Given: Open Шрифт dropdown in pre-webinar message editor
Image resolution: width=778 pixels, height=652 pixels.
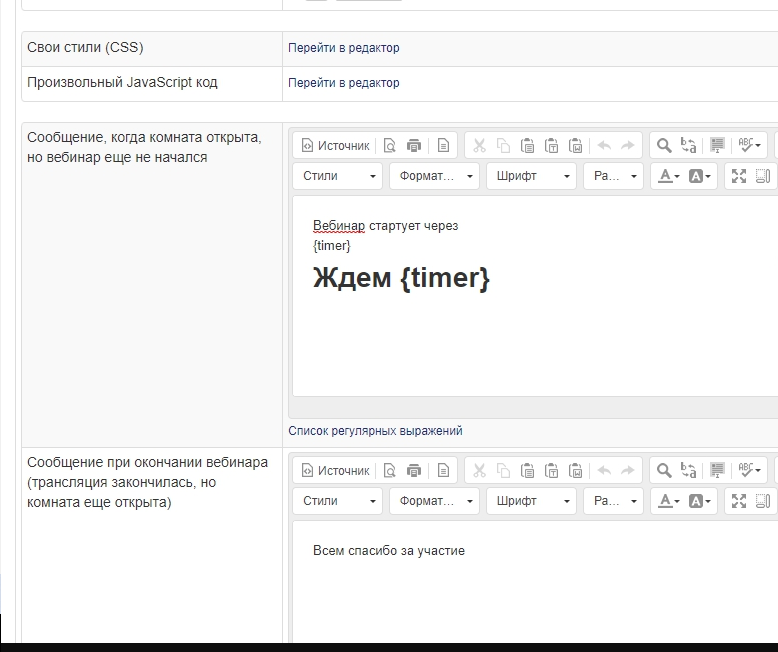Looking at the screenshot, I should coord(532,176).
